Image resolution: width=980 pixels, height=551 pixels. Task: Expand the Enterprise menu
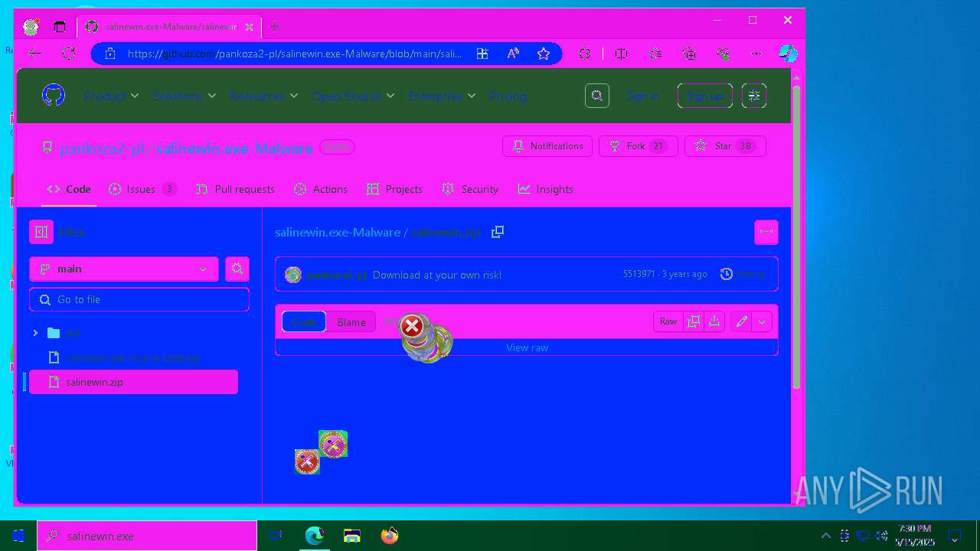point(442,96)
